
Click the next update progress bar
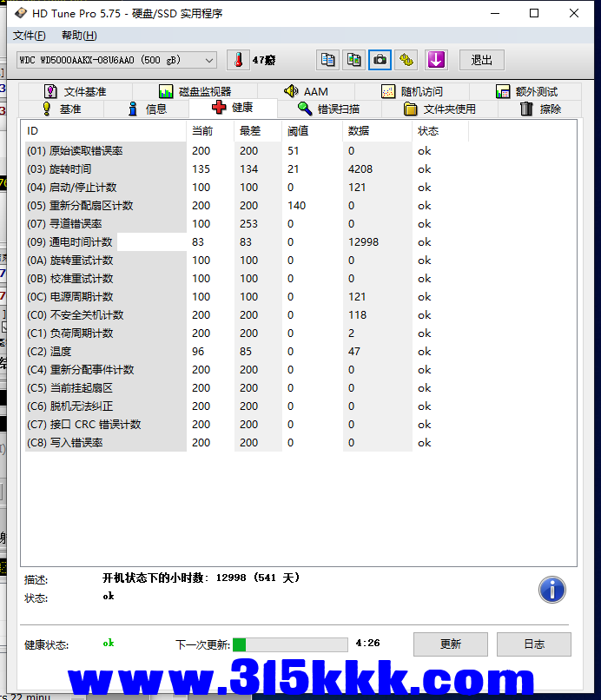coord(290,644)
